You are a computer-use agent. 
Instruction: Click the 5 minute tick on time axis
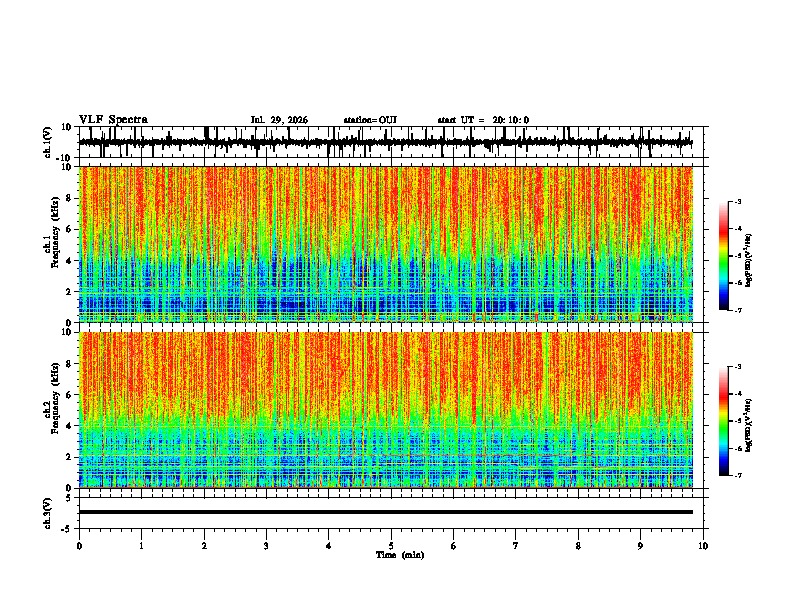[391, 546]
